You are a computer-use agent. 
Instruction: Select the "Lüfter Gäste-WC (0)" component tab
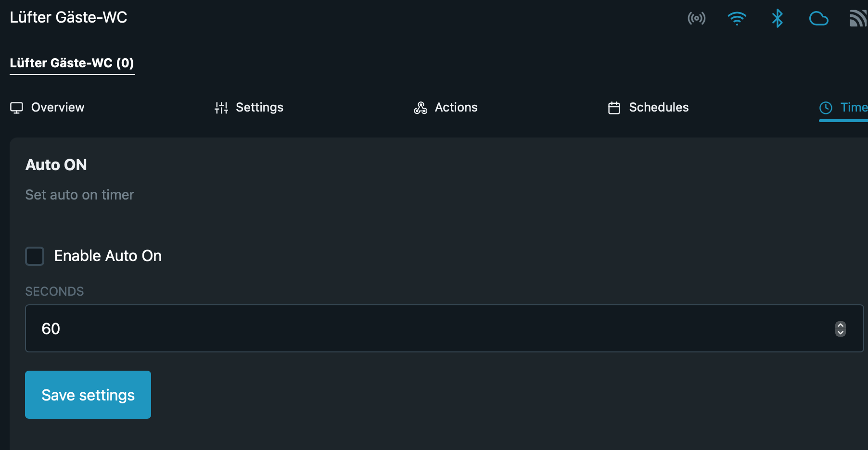click(x=72, y=63)
